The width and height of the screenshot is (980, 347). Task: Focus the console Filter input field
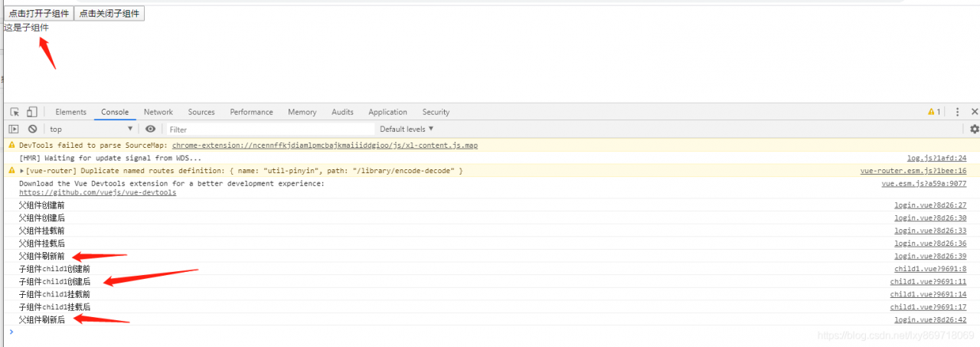click(x=270, y=129)
